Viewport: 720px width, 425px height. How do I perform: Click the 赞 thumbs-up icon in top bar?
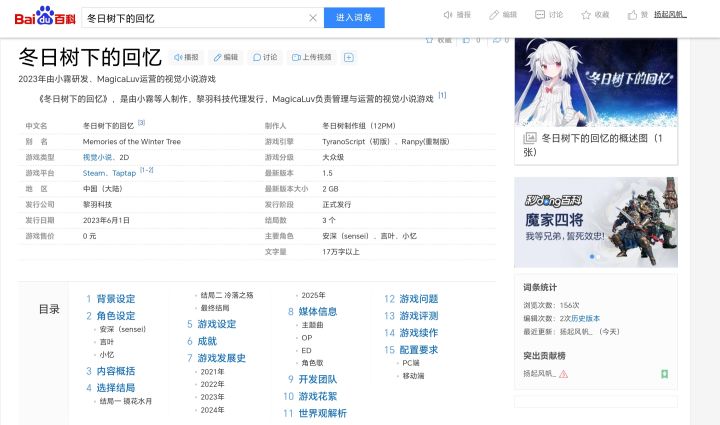point(632,15)
